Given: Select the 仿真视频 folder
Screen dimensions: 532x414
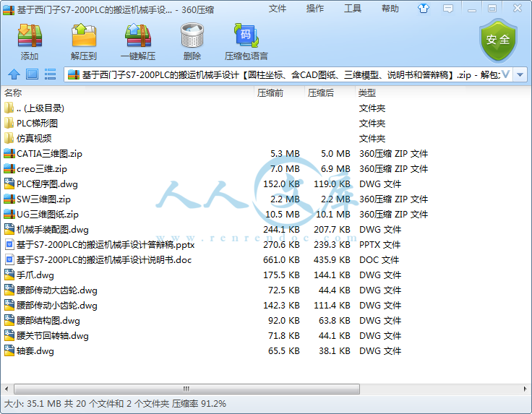Looking at the screenshot, I should (34, 138).
